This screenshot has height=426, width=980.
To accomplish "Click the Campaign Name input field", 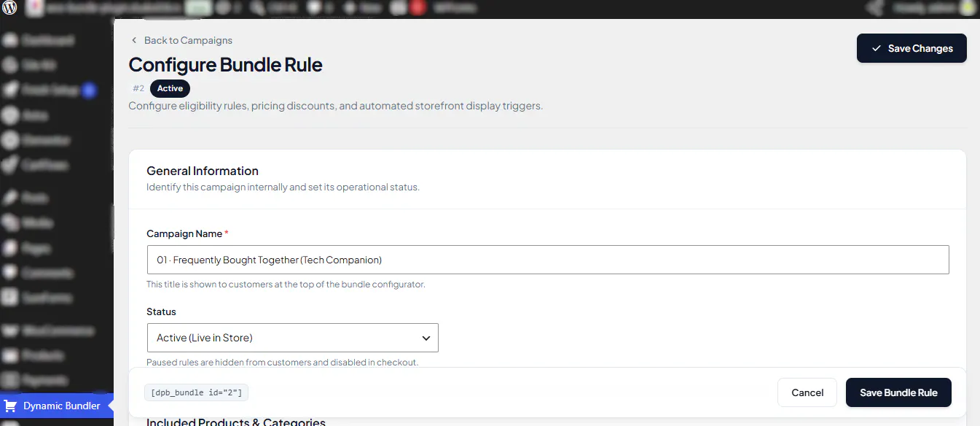I will click(548, 260).
